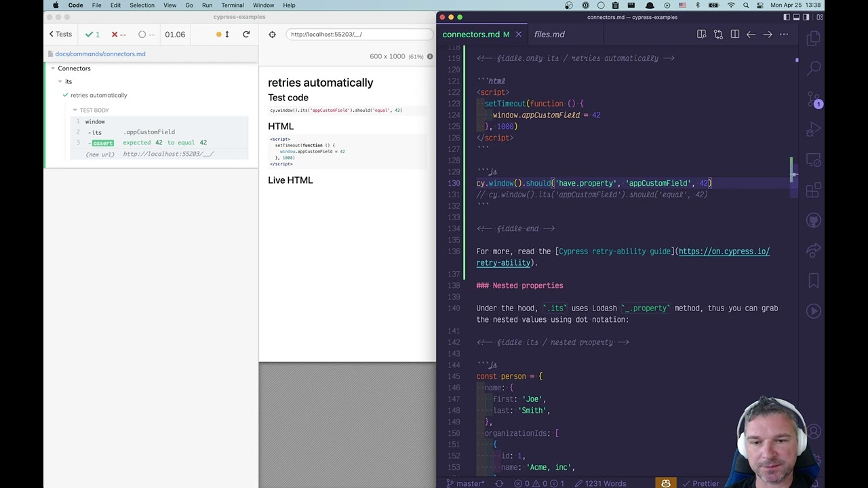This screenshot has width=868, height=488.
Task: Open the Go menu
Action: point(189,5)
